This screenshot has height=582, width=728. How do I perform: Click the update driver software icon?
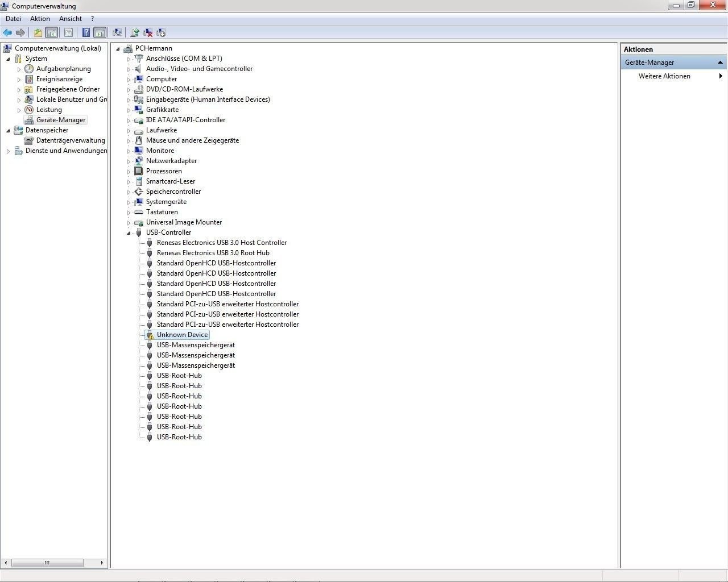point(135,33)
